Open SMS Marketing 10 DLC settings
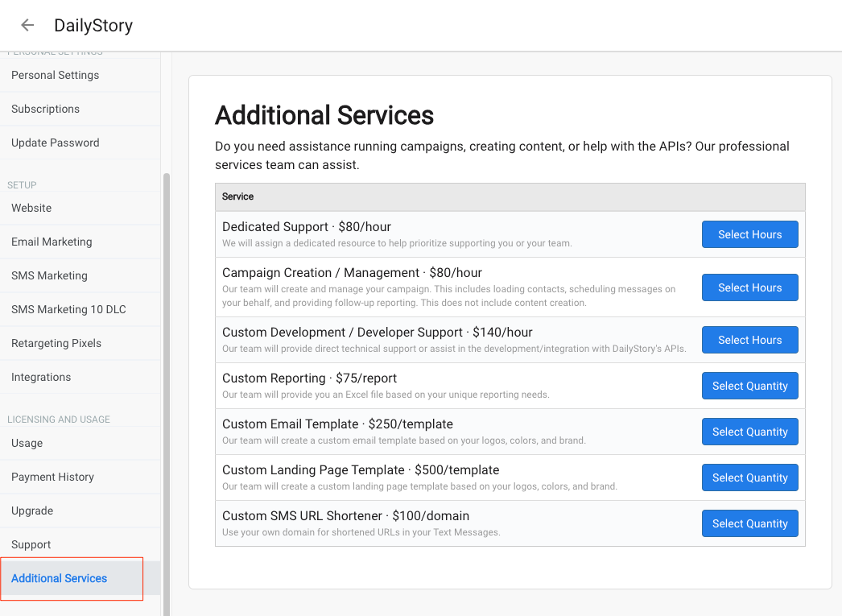The height and width of the screenshot is (616, 842). 68,309
